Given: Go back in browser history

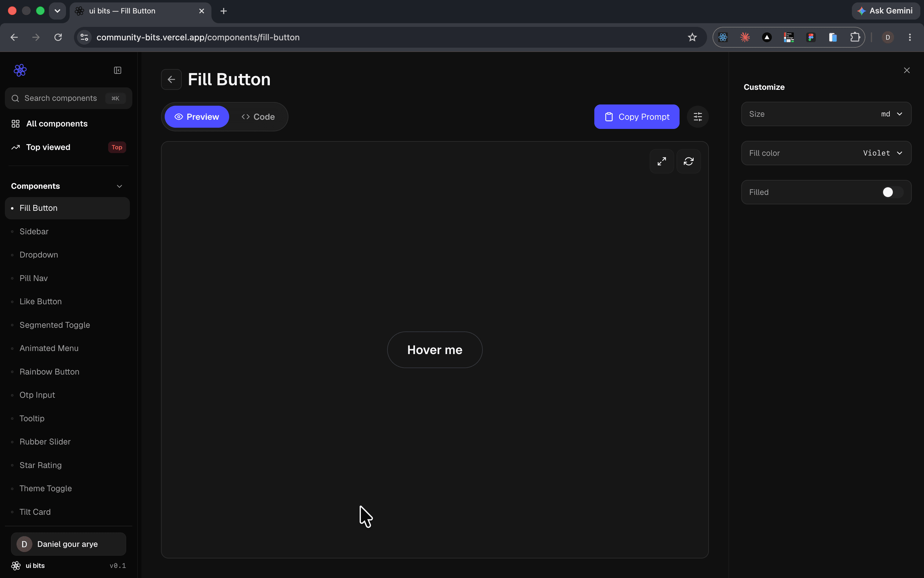Looking at the screenshot, I should coord(14,38).
